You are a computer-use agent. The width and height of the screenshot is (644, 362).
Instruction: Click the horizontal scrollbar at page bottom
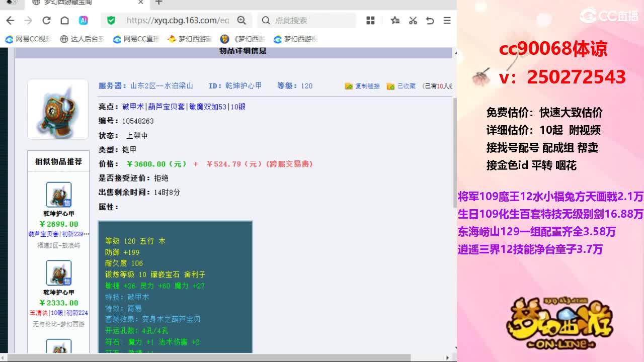tap(210, 357)
